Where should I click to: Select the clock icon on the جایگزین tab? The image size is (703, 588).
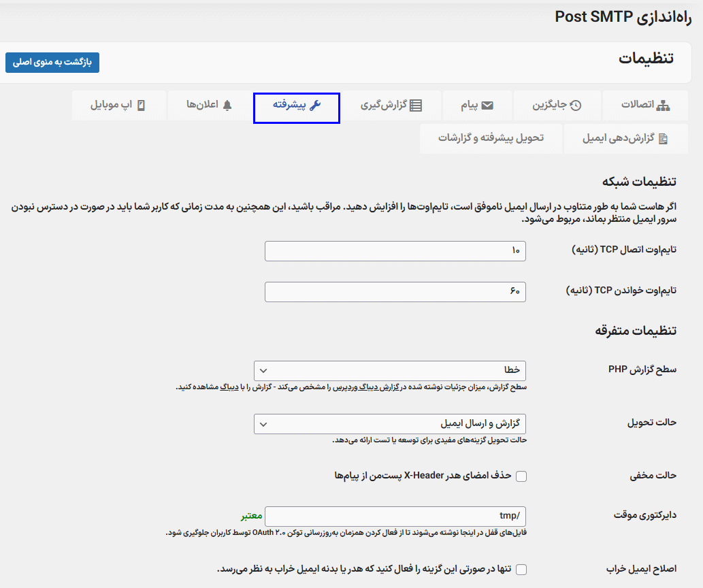[576, 107]
